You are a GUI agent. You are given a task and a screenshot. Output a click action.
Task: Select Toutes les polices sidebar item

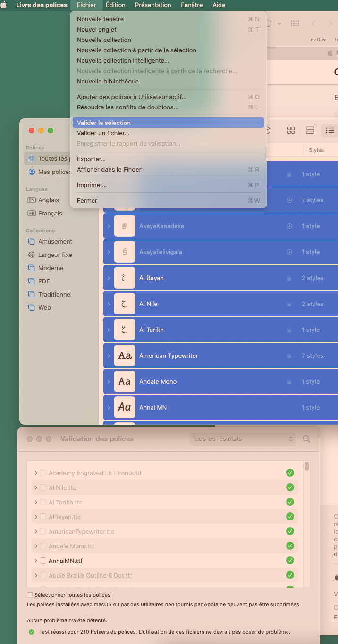pos(47,159)
